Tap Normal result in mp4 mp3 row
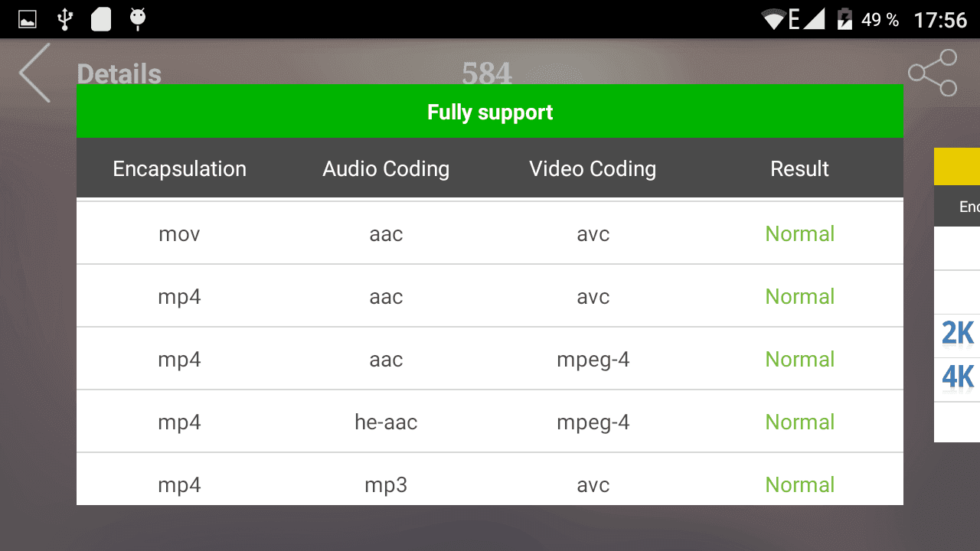 click(800, 484)
